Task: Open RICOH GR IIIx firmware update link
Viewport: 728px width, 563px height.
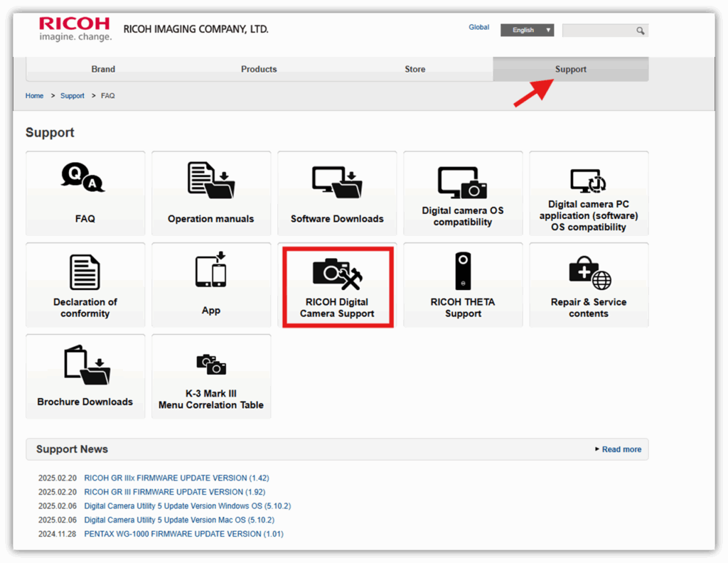Action: click(176, 478)
